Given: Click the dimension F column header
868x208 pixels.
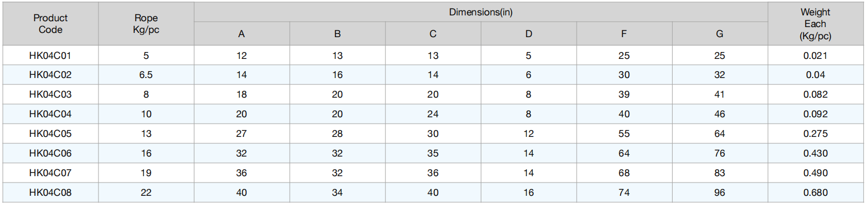Looking at the screenshot, I should [624, 34].
